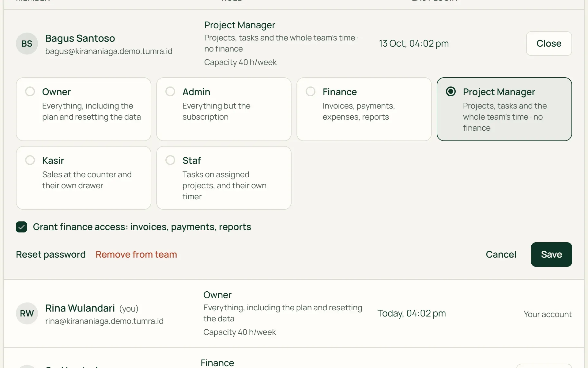Select the Project Manager radio button

(451, 91)
